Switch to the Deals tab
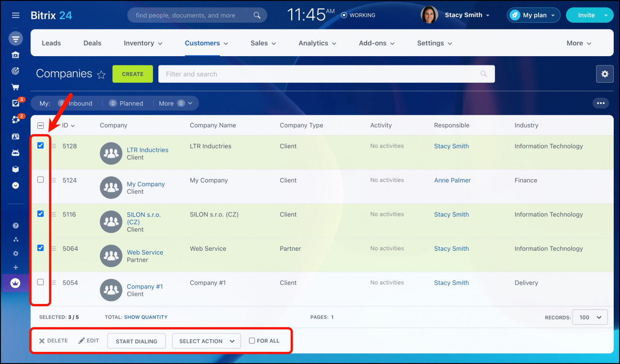620x364 pixels. tap(92, 43)
